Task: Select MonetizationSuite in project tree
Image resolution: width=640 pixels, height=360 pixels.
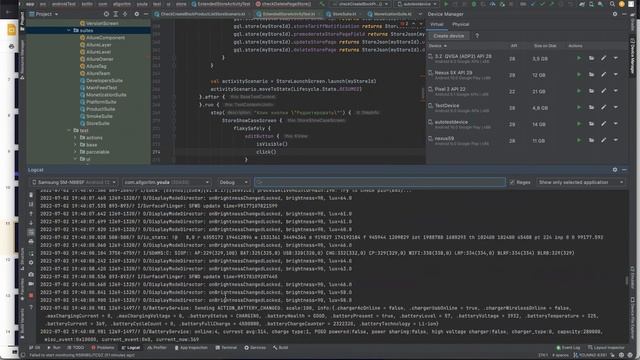Action: click(106, 95)
